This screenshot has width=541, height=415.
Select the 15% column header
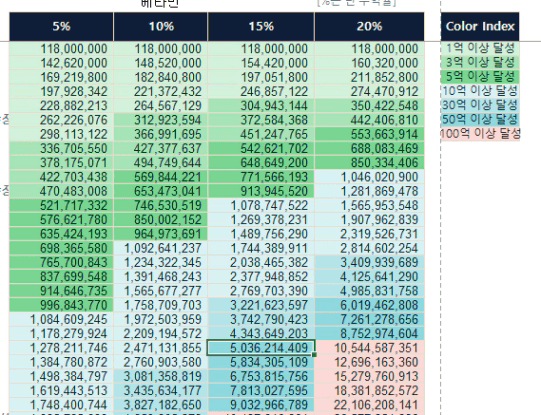261,27
